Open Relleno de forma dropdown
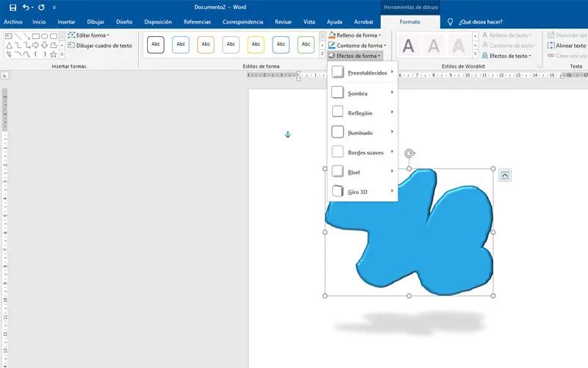The image size is (588, 368). [x=354, y=35]
